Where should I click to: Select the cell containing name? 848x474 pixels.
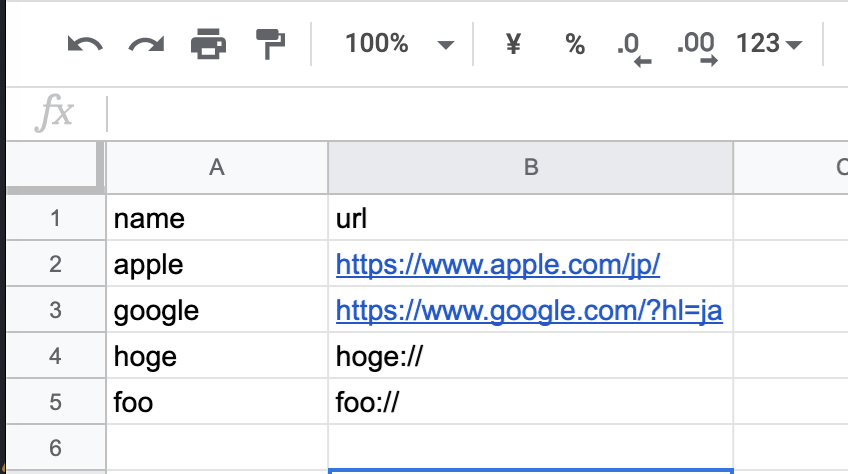coord(217,218)
